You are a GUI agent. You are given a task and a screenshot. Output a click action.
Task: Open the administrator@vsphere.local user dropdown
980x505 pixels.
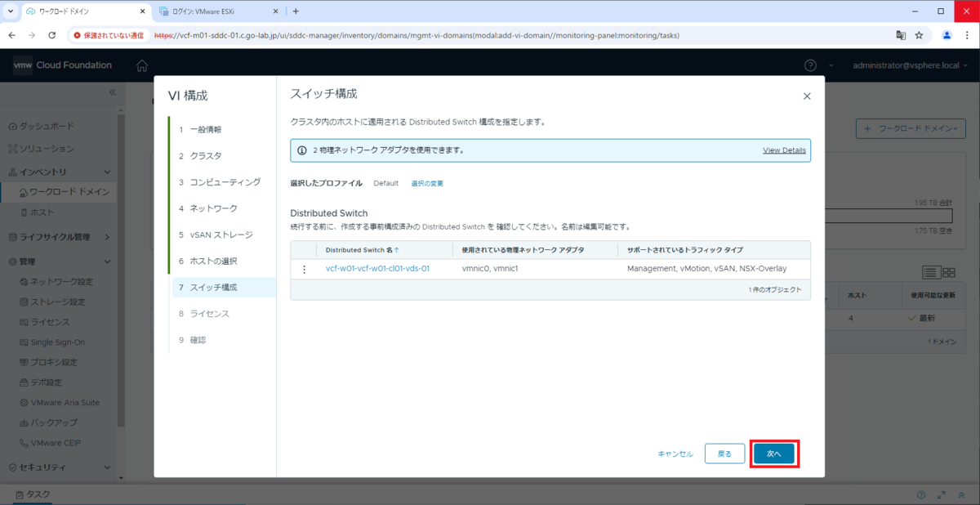[x=912, y=65]
